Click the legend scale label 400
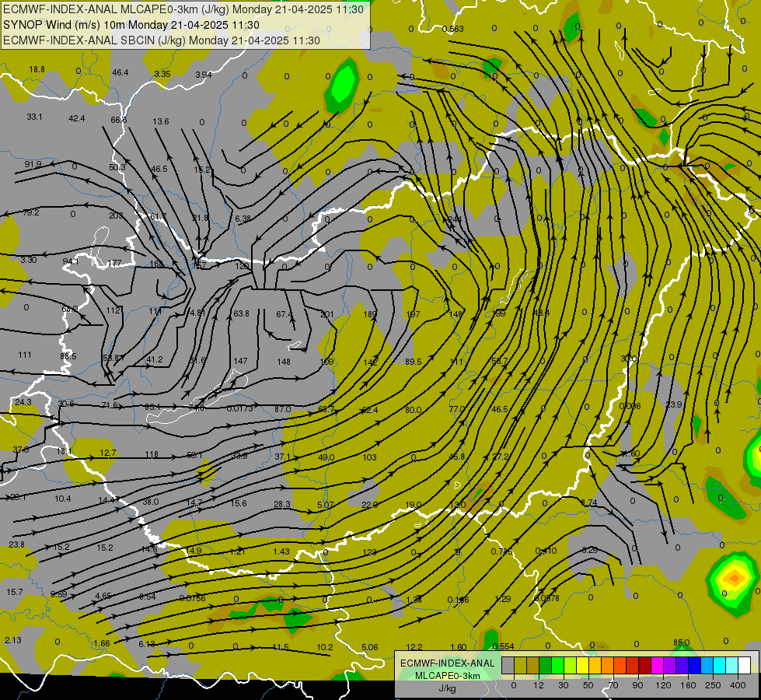This screenshot has height=700, width=761. point(738,685)
